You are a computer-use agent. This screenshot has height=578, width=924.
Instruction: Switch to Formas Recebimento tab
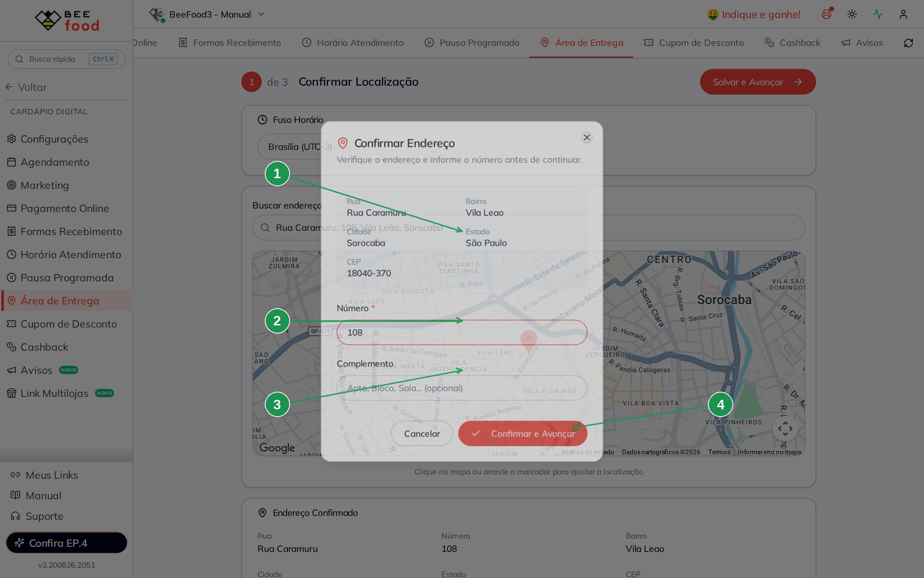[230, 43]
